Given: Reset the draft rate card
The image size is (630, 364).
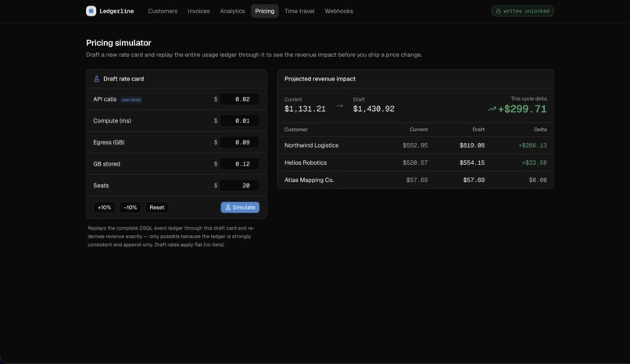Looking at the screenshot, I should click(156, 208).
